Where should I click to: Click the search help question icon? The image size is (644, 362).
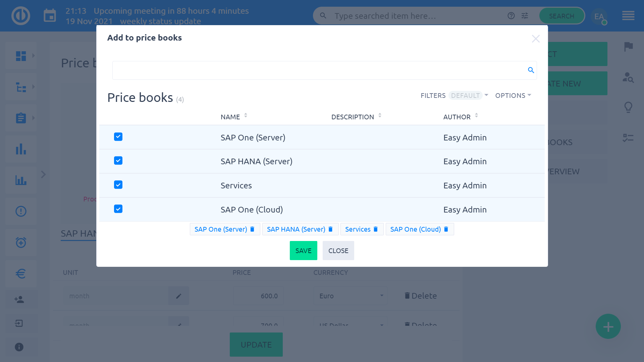coord(511,16)
